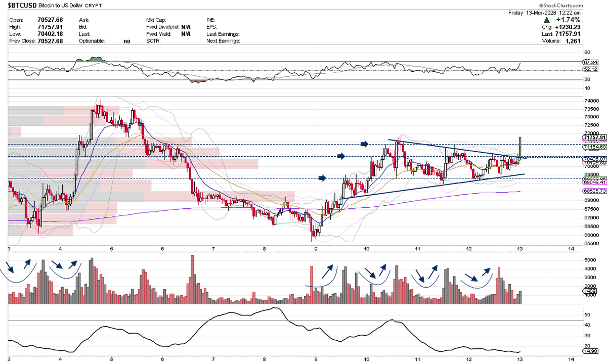The width and height of the screenshot is (607, 364).
Task: Click the 'P/E:' label
Action: tap(211, 20)
